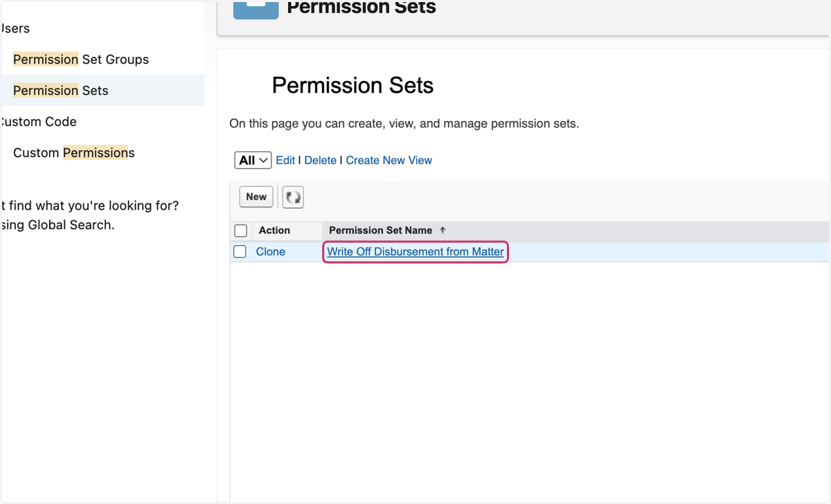Image resolution: width=831 pixels, height=504 pixels.
Task: Click the Edit view link
Action: (x=285, y=160)
